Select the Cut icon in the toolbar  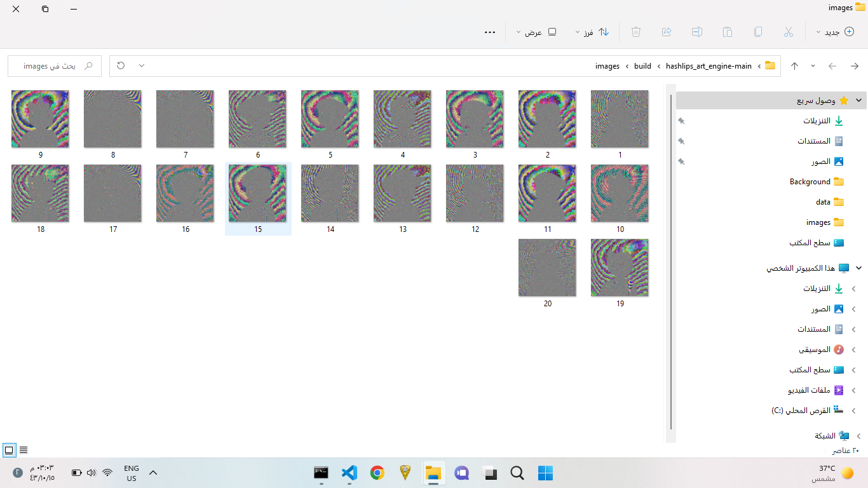point(789,31)
